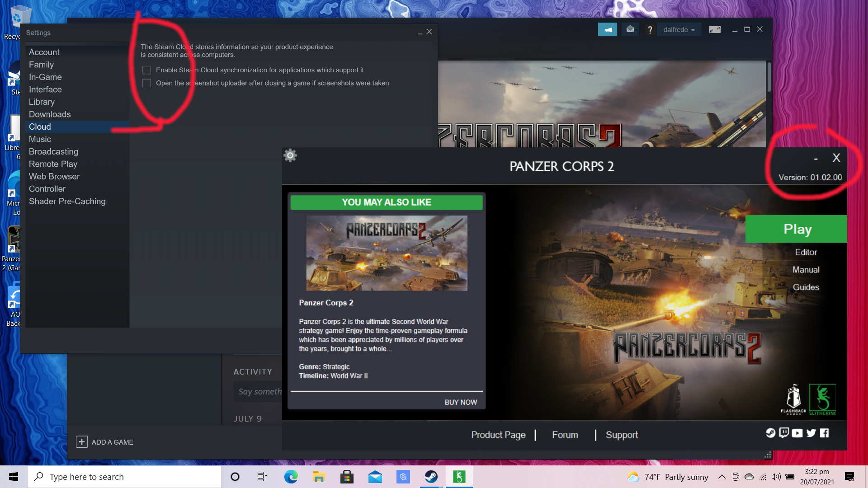Open the Settings app taskbar icon
868x488 pixels.
[x=403, y=477]
